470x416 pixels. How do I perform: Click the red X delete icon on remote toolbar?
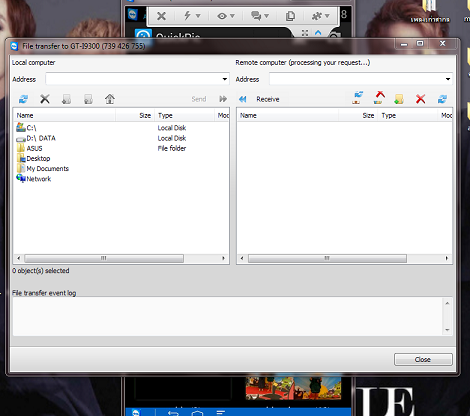tap(421, 99)
